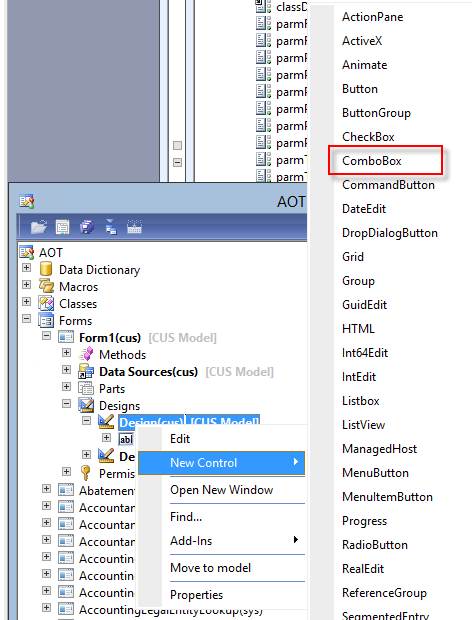Click the Design(cus) ruler pencil icon

point(106,422)
